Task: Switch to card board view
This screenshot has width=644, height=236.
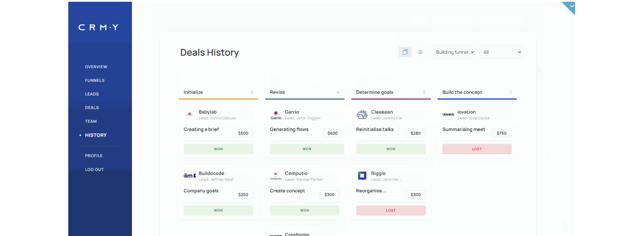Action: 405,52
